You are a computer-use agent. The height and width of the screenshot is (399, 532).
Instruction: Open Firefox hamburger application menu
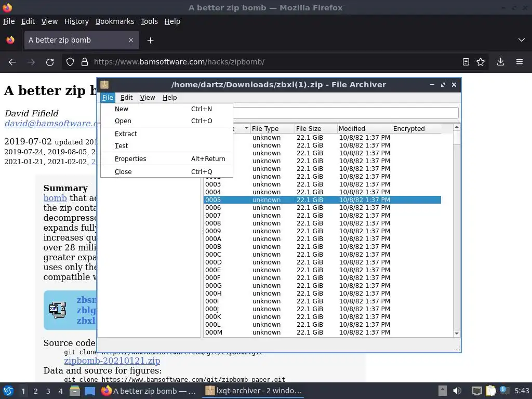[x=520, y=62]
